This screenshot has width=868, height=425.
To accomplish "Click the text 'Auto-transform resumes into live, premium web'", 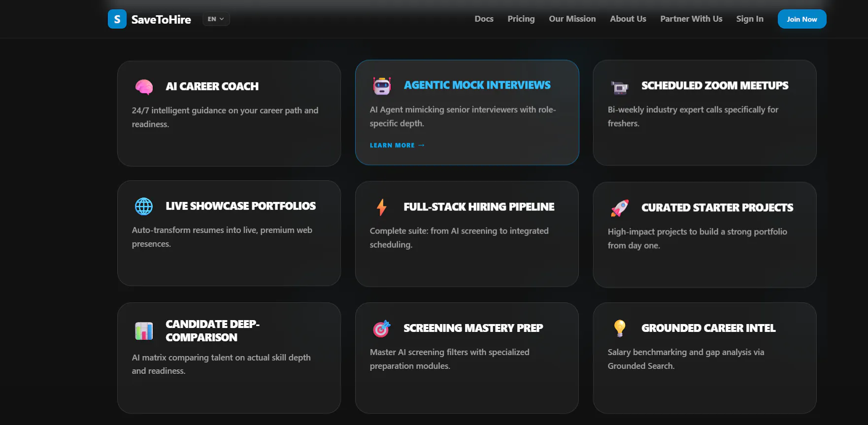I will (222, 230).
